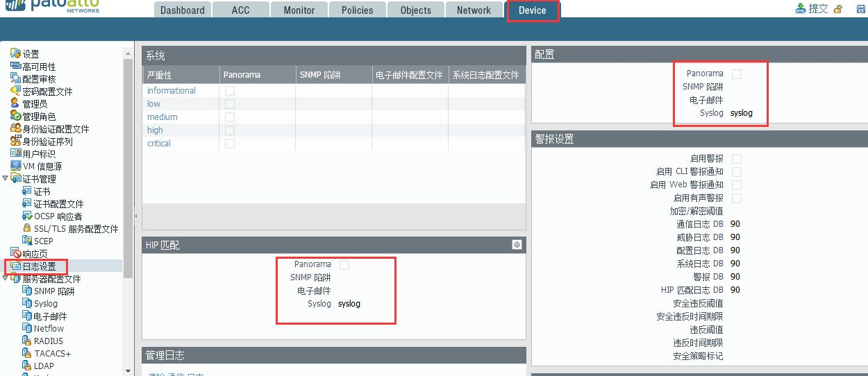Click the 密码配置文件 icon in sidebar
Screen dimensions: 868x376
coord(15,91)
